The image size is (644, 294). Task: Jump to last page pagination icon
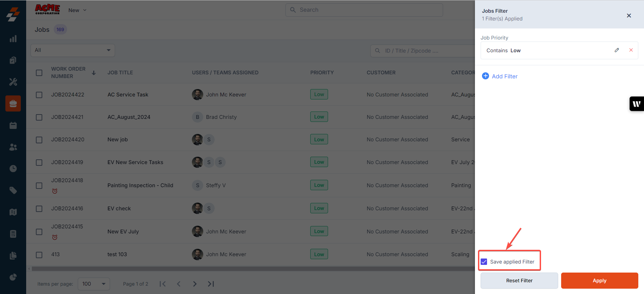[x=211, y=284]
